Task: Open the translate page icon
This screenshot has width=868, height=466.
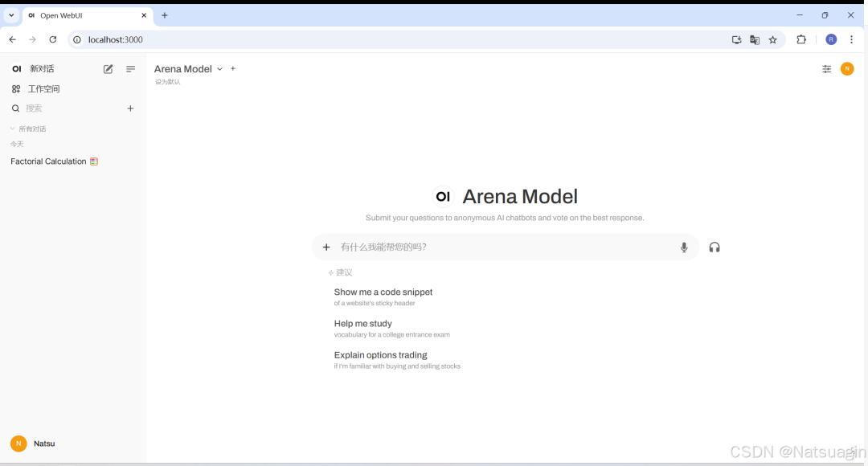Action: [755, 40]
